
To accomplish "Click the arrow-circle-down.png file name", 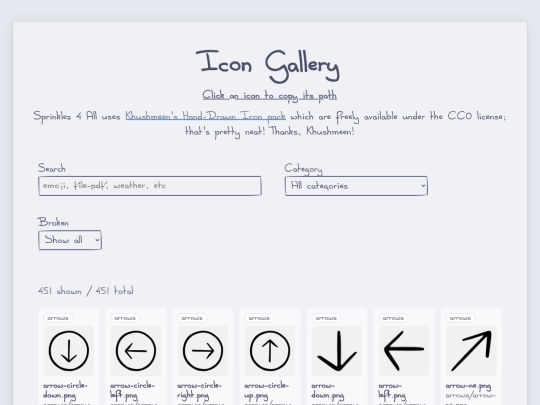I will pos(65,391).
